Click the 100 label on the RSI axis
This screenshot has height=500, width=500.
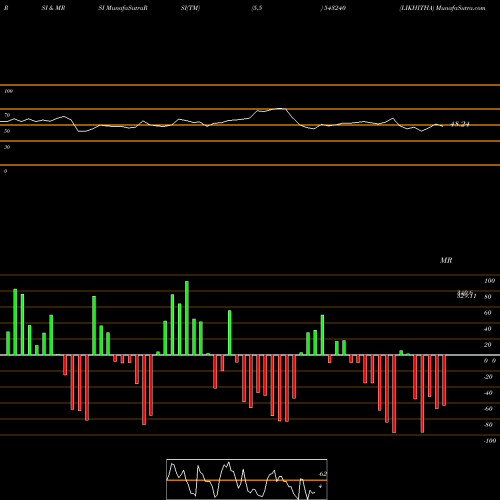pyautogui.click(x=8, y=91)
